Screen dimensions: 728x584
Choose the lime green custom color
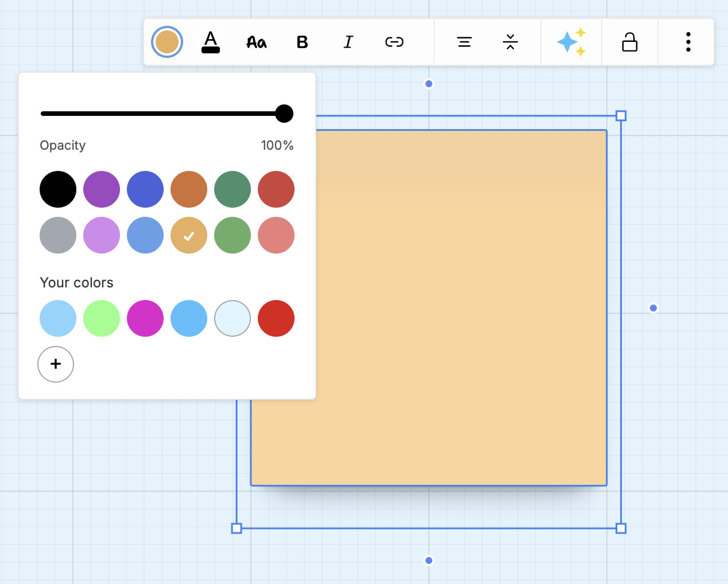(102, 318)
